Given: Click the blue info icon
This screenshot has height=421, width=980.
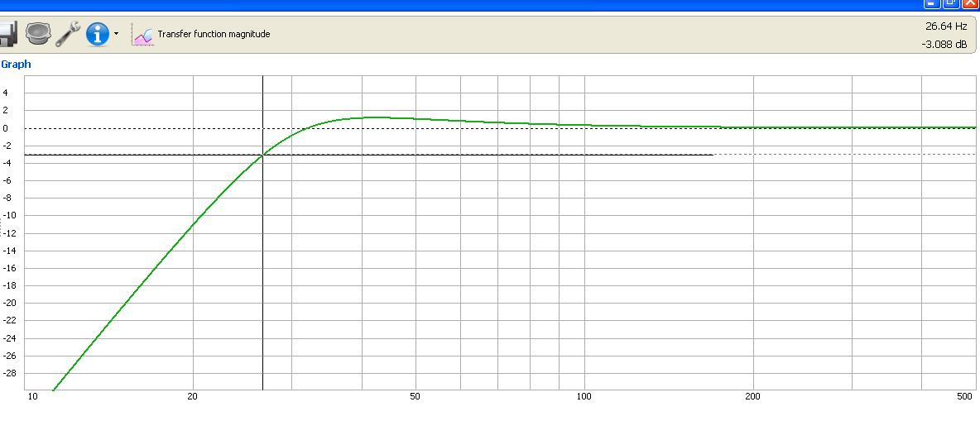Looking at the screenshot, I should pos(98,34).
